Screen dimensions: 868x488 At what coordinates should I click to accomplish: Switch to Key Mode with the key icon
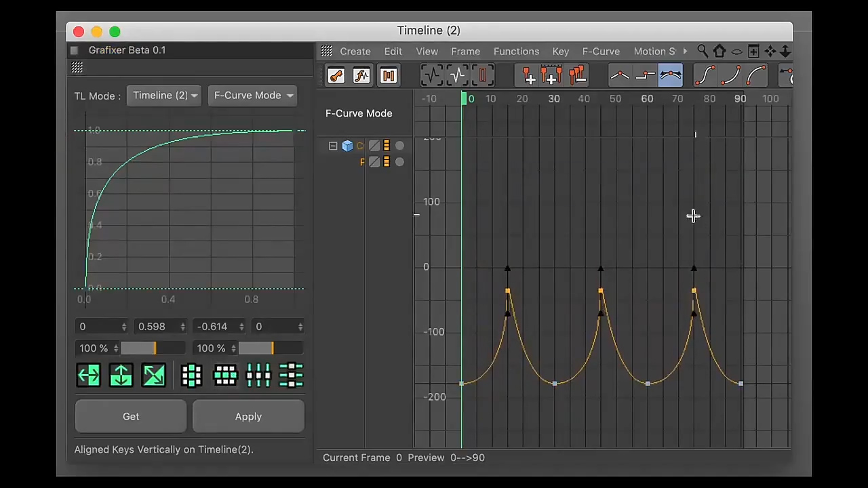tap(336, 75)
